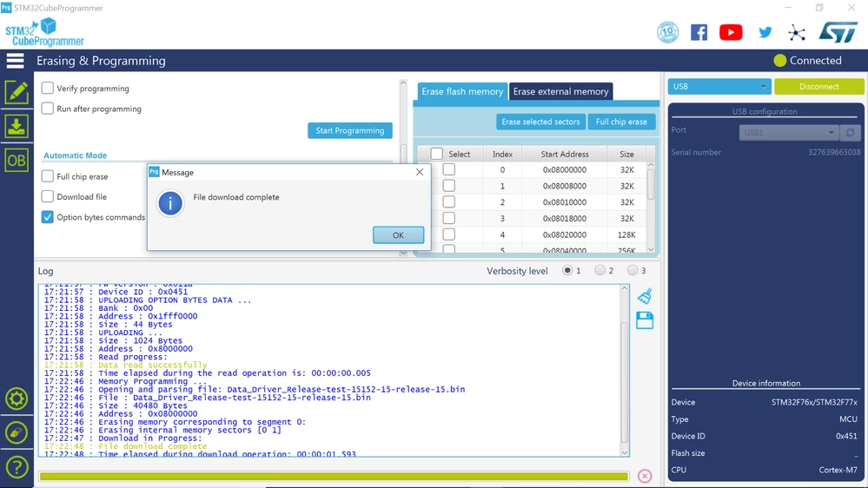Cancel operation with the red X icon
The height and width of the screenshot is (488, 868).
tap(645, 476)
